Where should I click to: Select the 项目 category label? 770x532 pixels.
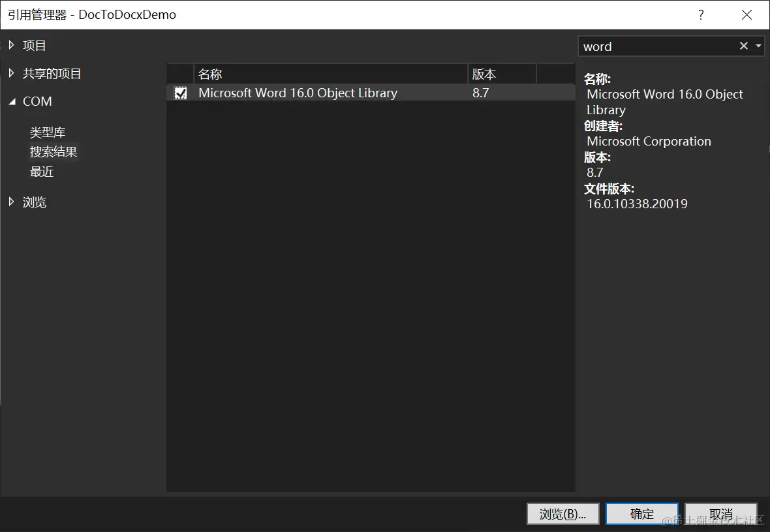[35, 45]
